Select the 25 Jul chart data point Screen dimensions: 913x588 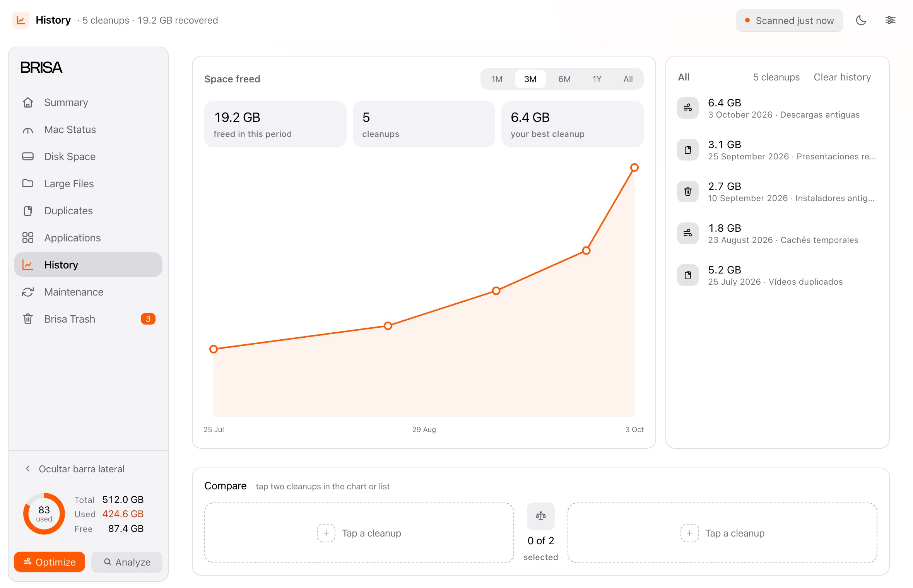click(x=214, y=349)
